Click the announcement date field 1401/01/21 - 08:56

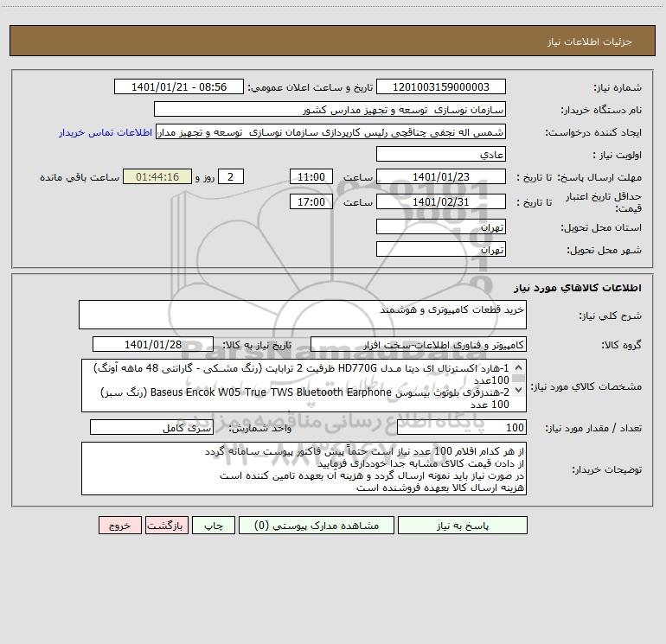pos(179,86)
